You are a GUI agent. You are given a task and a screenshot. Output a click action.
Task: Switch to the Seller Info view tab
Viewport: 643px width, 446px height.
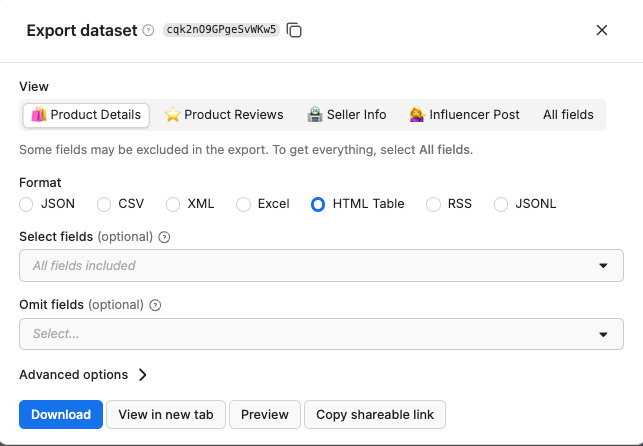tap(346, 115)
